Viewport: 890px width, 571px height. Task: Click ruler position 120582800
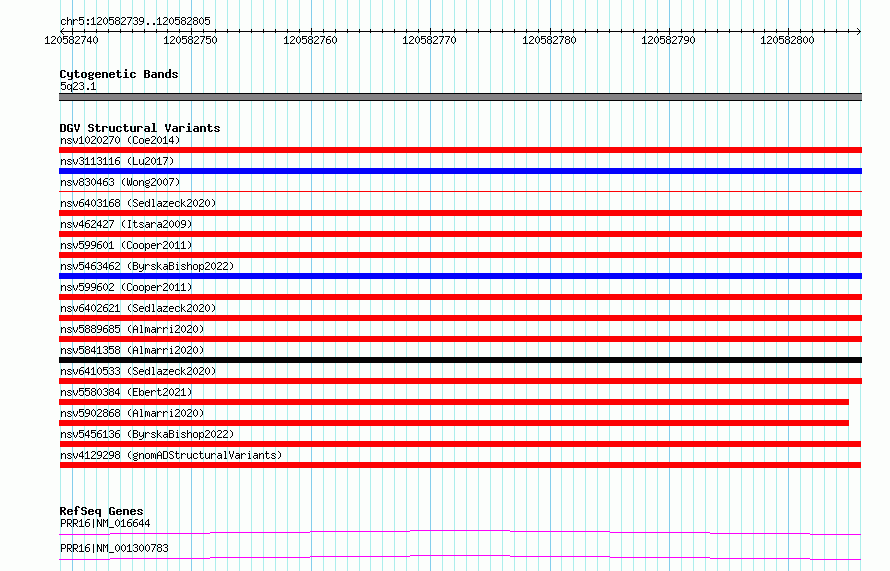[787, 40]
